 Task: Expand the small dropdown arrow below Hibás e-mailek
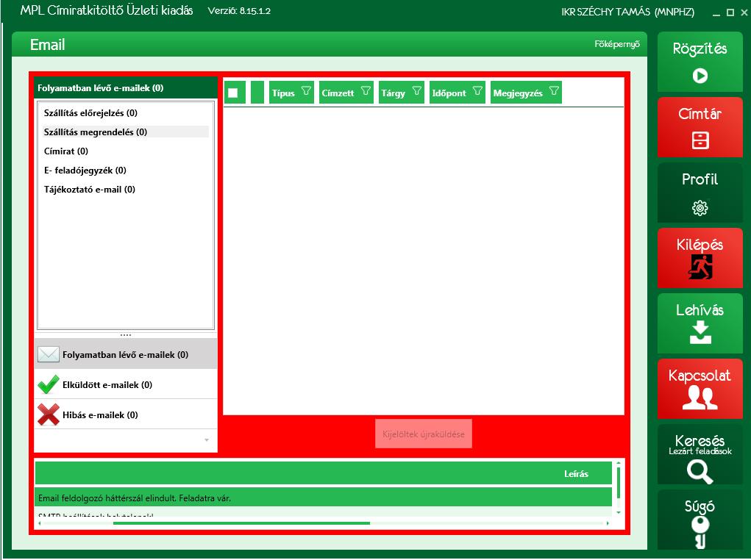pyautogui.click(x=207, y=440)
